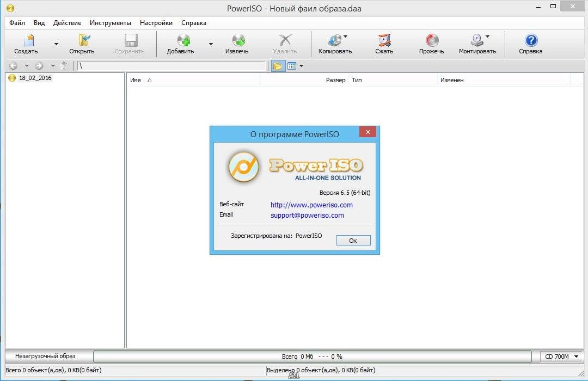Click the Прожечь (Burn) toolbar icon

[x=432, y=40]
